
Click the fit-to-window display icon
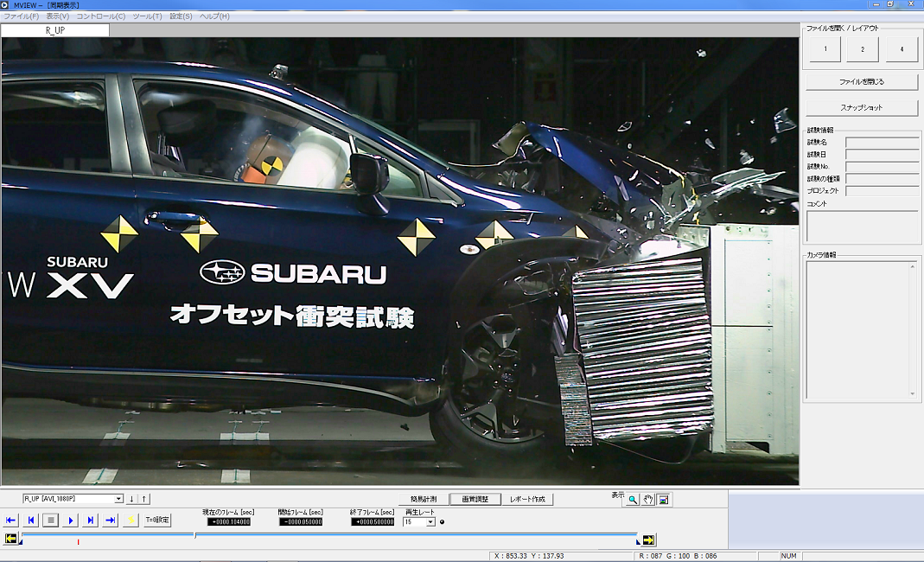tap(664, 500)
